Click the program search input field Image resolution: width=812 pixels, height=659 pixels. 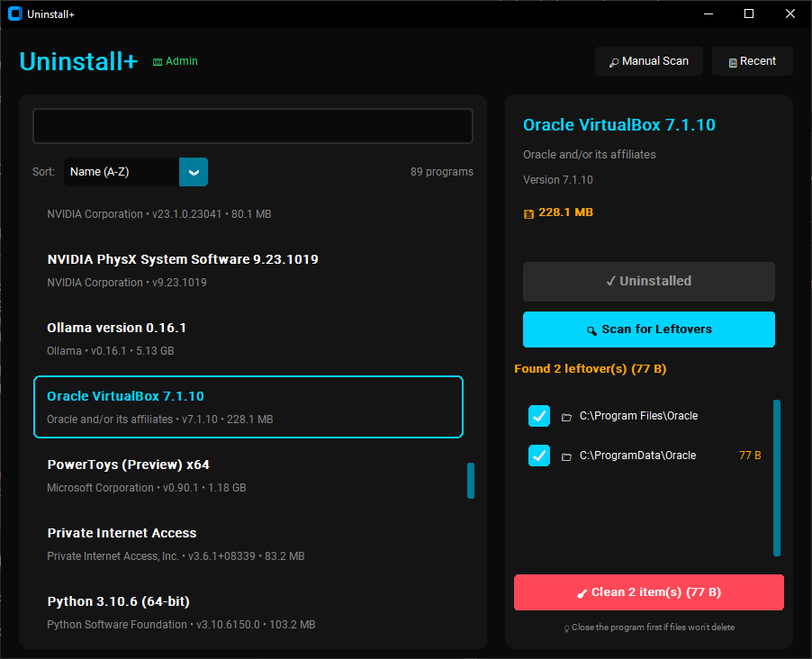click(253, 126)
